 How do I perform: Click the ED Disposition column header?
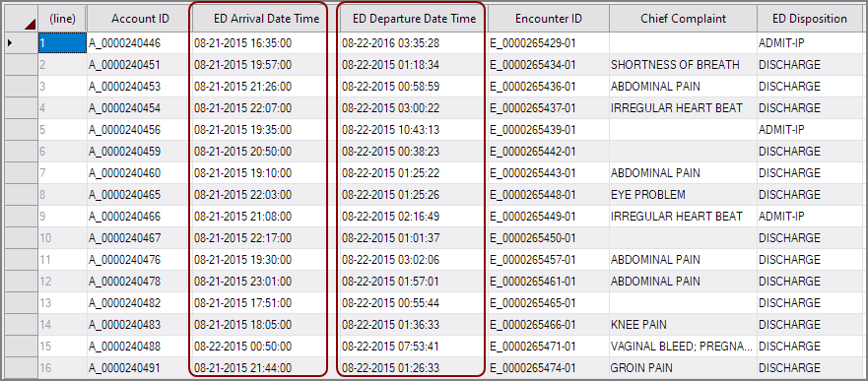tap(809, 19)
